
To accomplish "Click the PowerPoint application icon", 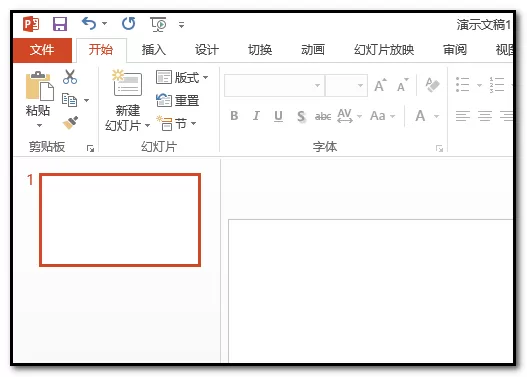I will coord(31,24).
